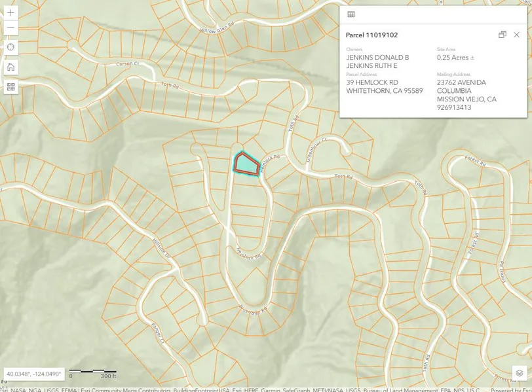Zoom out of the map
This screenshot has width=532, height=392.
point(10,28)
